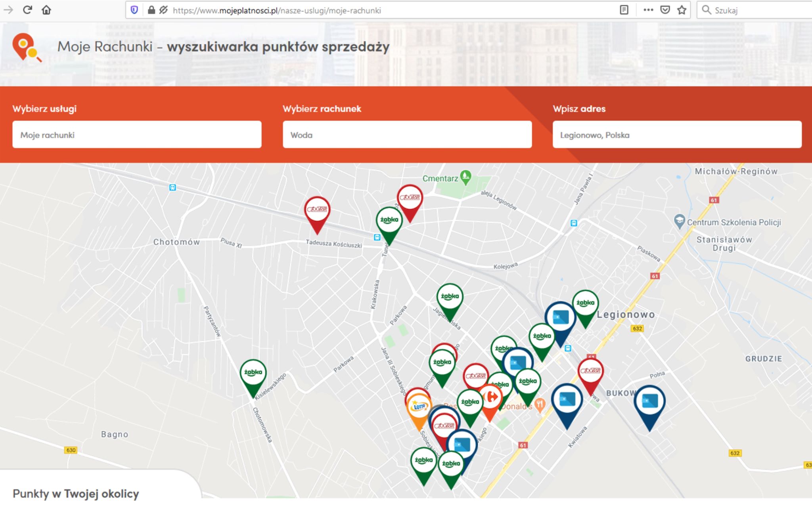
Task: Open the Wybierz rachunek dropdown showing Woda
Action: [x=407, y=135]
